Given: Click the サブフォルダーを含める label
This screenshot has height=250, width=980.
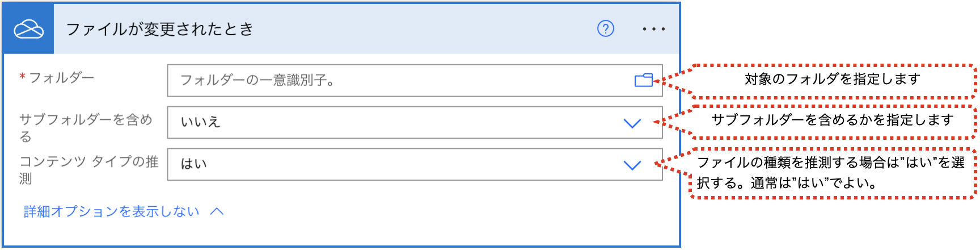Looking at the screenshot, I should (86, 128).
